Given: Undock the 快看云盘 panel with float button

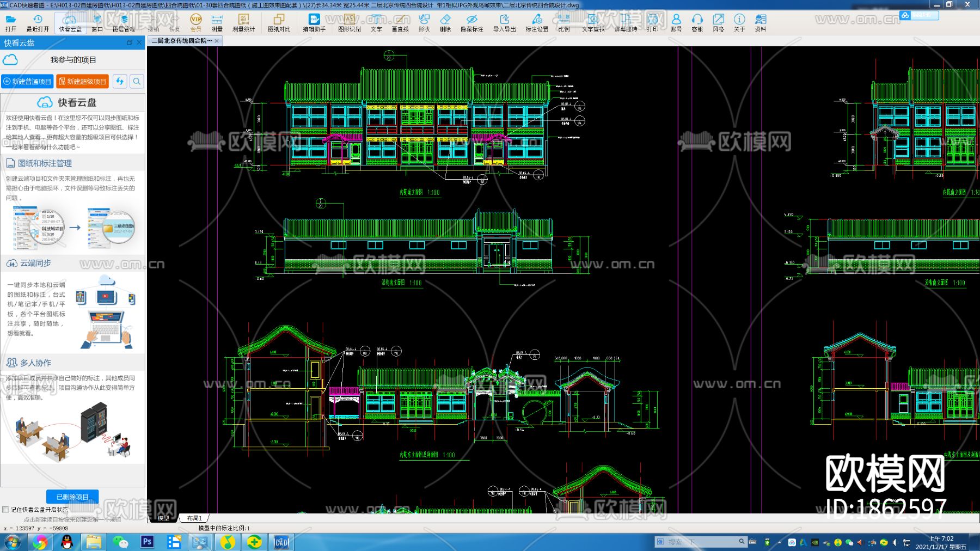Looking at the screenshot, I should click(x=130, y=42).
